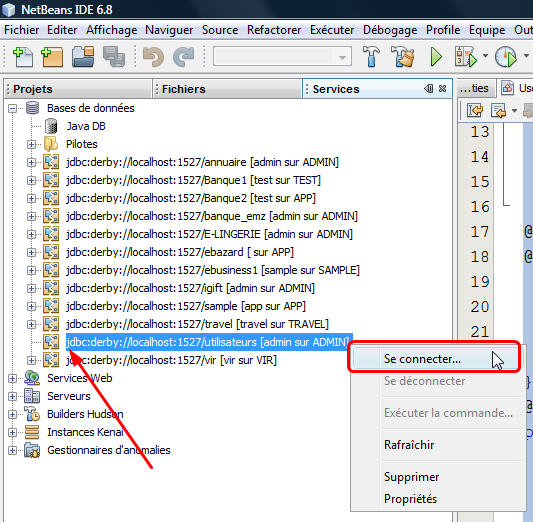Close the Services window panel
This screenshot has width=533, height=522.
coord(442,89)
